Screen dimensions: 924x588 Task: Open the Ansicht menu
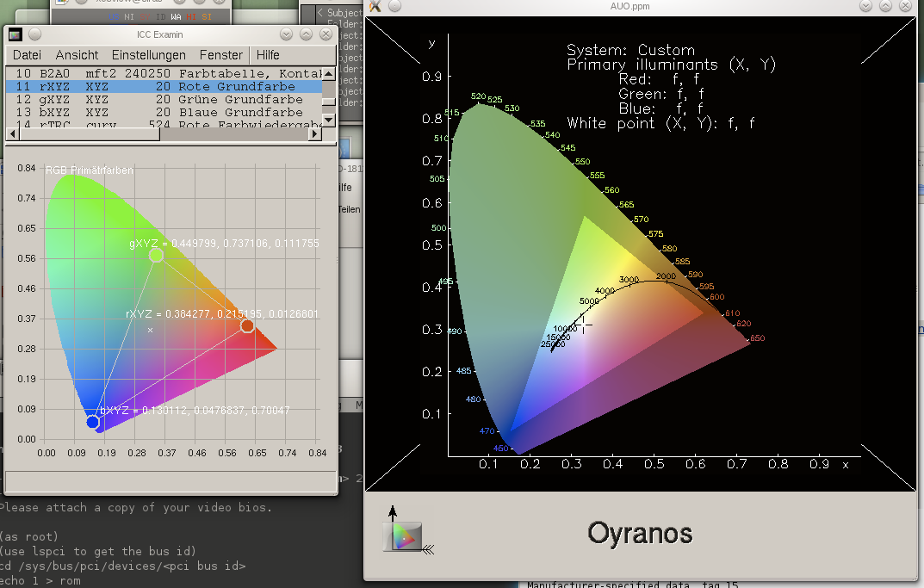[77, 55]
